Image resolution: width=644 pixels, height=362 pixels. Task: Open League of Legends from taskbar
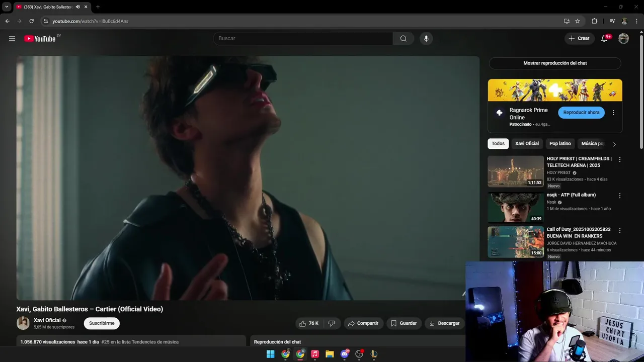(x=374, y=354)
